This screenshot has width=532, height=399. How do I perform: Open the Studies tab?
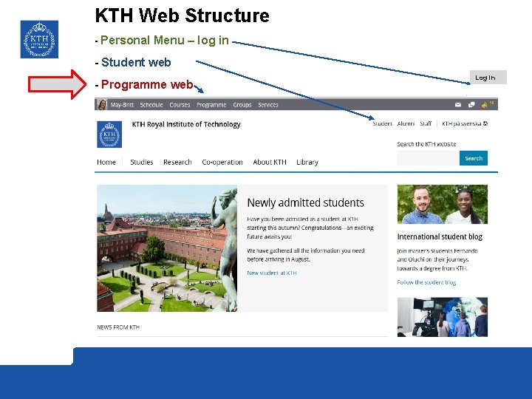pos(141,162)
